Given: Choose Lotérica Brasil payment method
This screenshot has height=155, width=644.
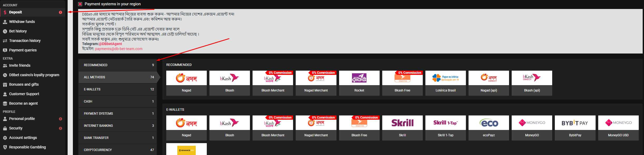Looking at the screenshot, I should (x=446, y=83).
